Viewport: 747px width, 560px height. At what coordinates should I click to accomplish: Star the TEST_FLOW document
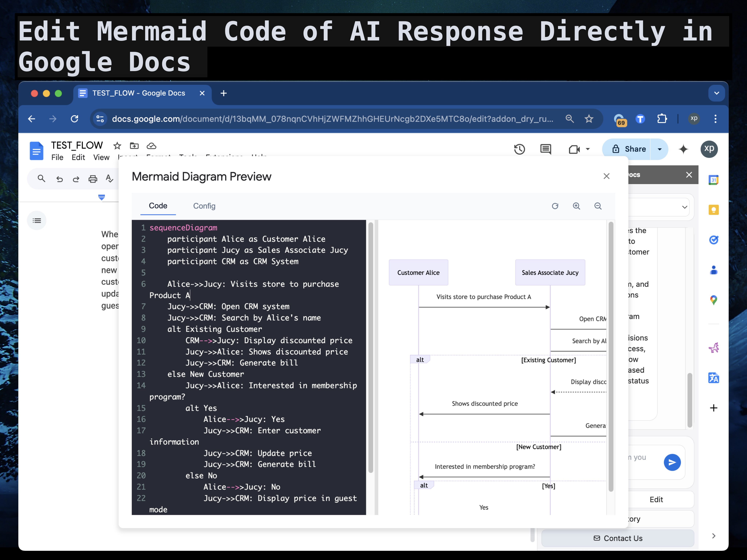[117, 145]
